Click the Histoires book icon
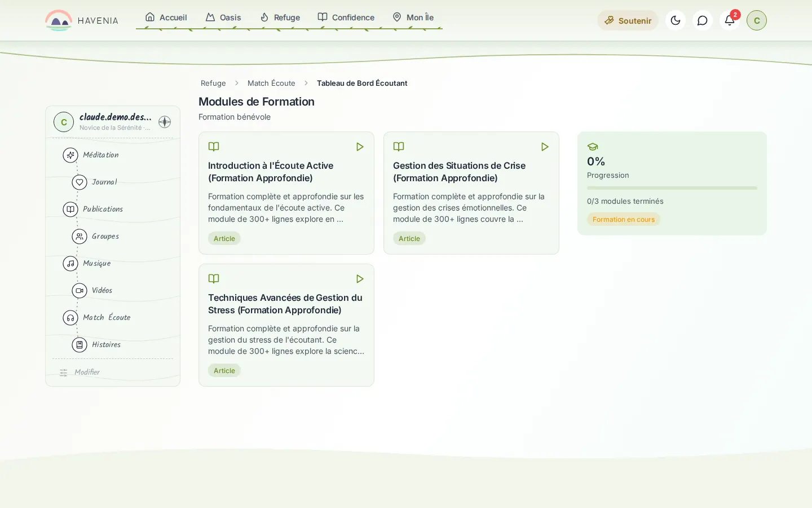 [80, 344]
